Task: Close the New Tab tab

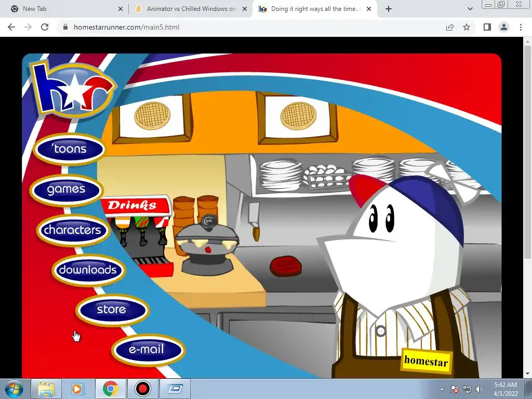Action: tap(121, 9)
